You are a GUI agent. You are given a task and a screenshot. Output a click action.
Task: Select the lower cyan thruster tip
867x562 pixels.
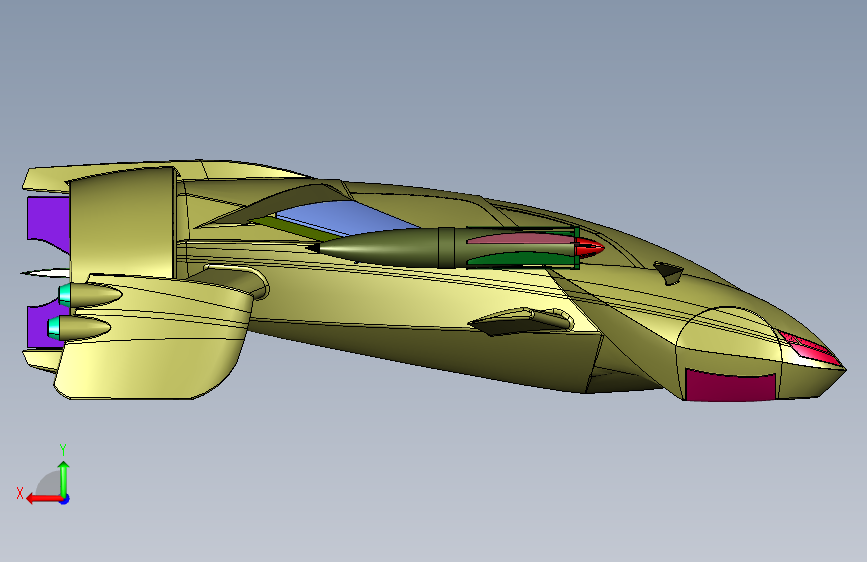point(54,327)
